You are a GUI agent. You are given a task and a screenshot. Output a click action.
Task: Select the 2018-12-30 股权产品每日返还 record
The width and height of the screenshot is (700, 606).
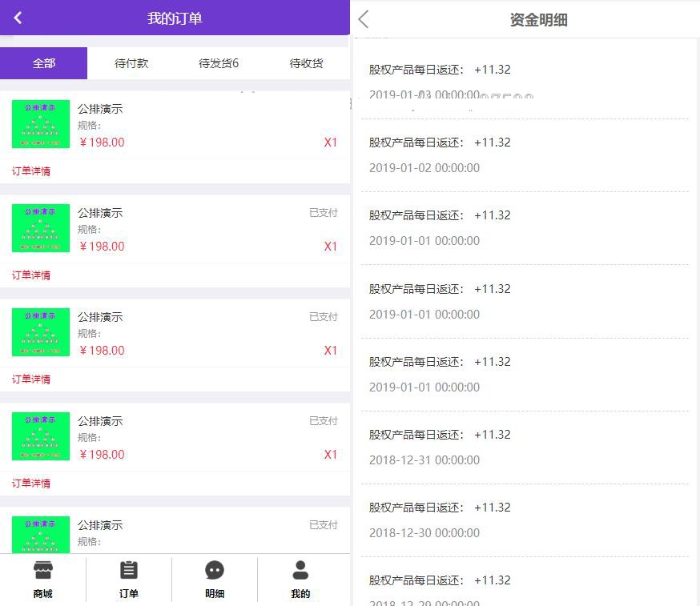coord(525,520)
